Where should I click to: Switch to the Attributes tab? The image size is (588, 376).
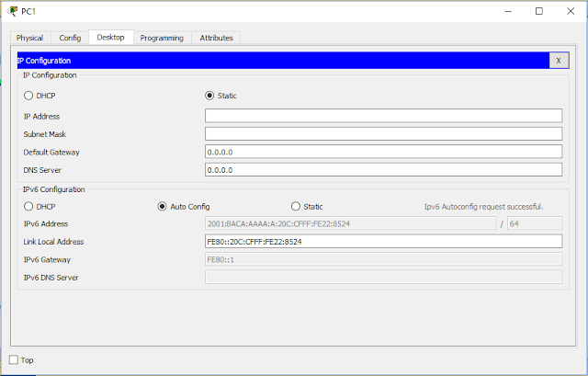[x=217, y=38]
